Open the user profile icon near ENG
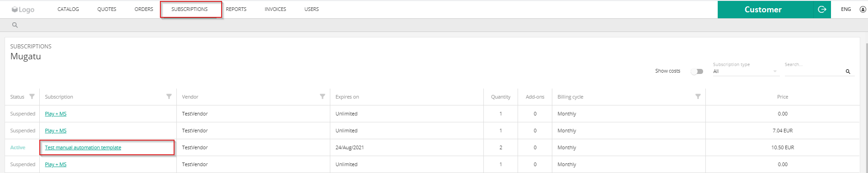868x173 pixels. (x=863, y=9)
